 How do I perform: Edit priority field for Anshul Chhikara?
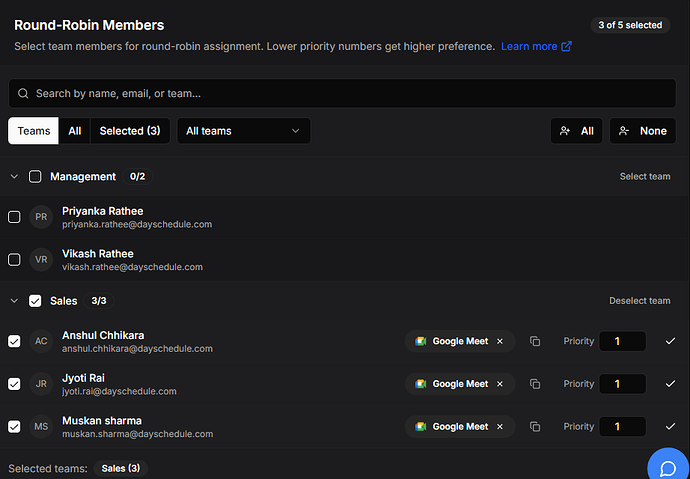(622, 341)
